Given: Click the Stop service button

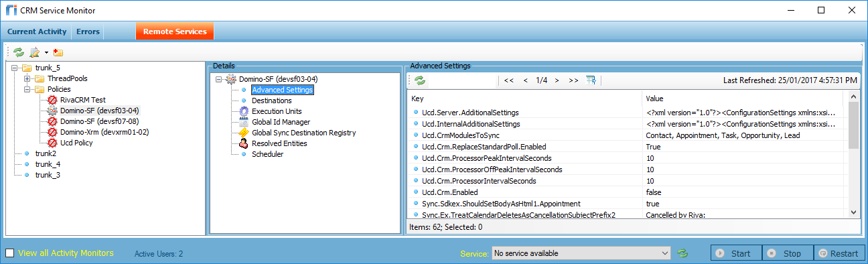Looking at the screenshot, I should point(788,253).
